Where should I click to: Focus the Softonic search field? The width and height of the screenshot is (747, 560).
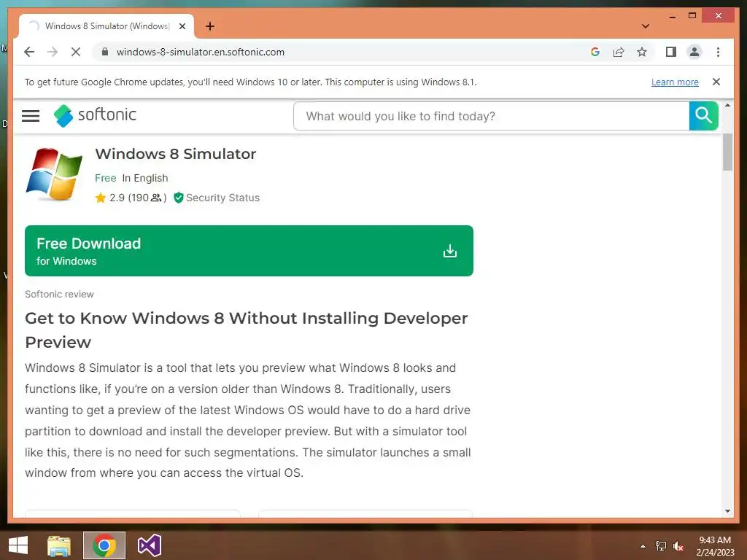(491, 116)
